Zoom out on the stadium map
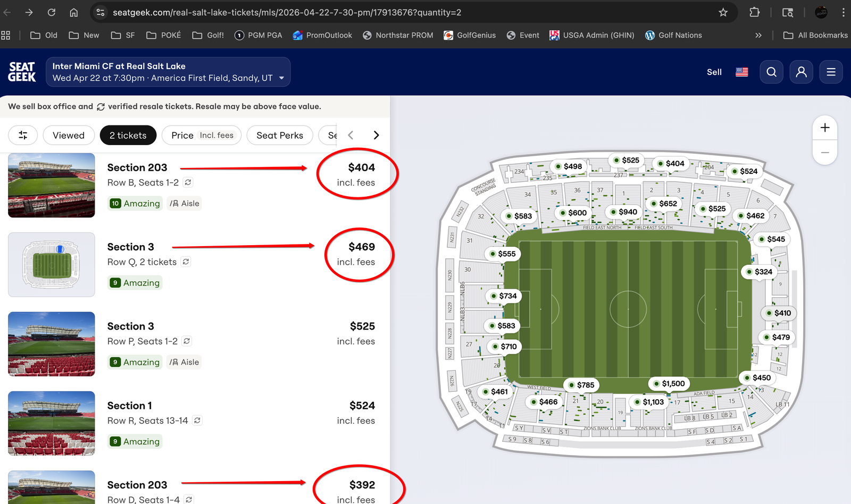 (x=825, y=153)
